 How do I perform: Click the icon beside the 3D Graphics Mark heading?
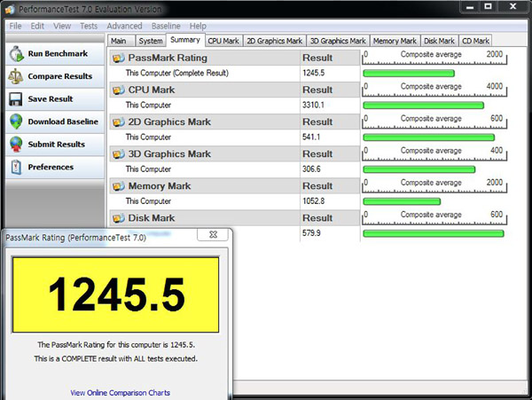click(118, 153)
